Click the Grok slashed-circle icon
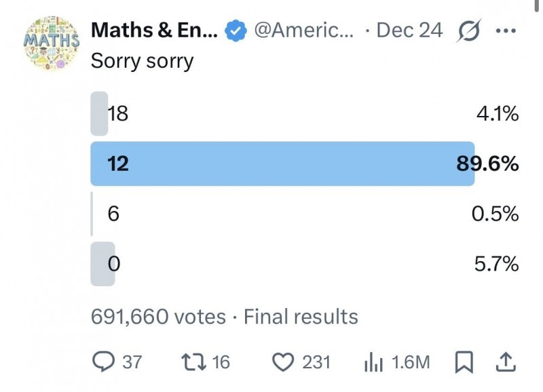The height and width of the screenshot is (392, 543). point(468,31)
